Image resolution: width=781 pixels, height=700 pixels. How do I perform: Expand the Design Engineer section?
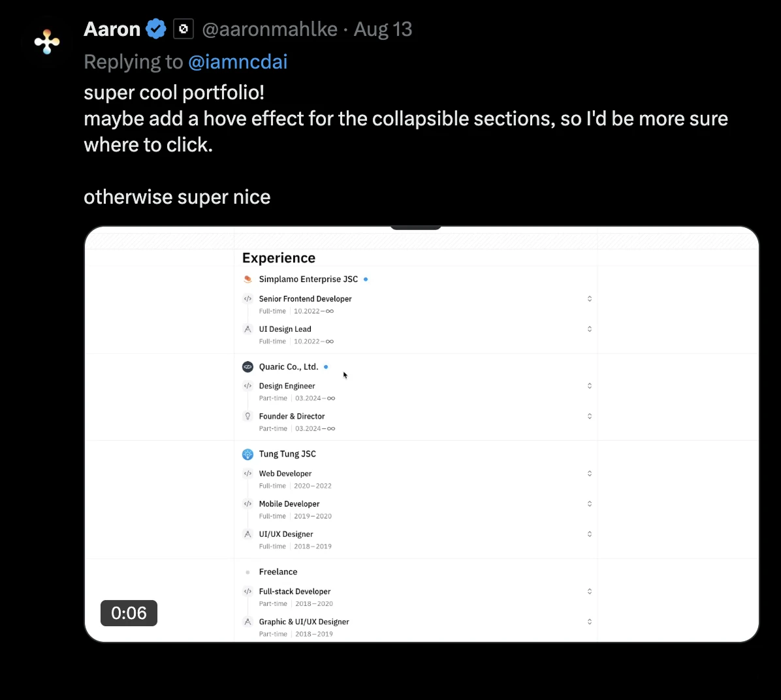point(589,386)
